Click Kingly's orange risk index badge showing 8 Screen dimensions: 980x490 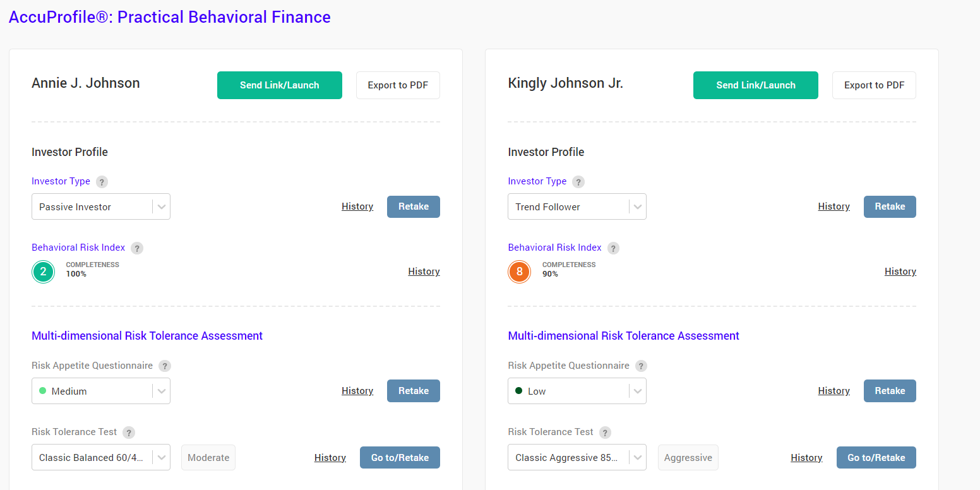[x=520, y=272]
